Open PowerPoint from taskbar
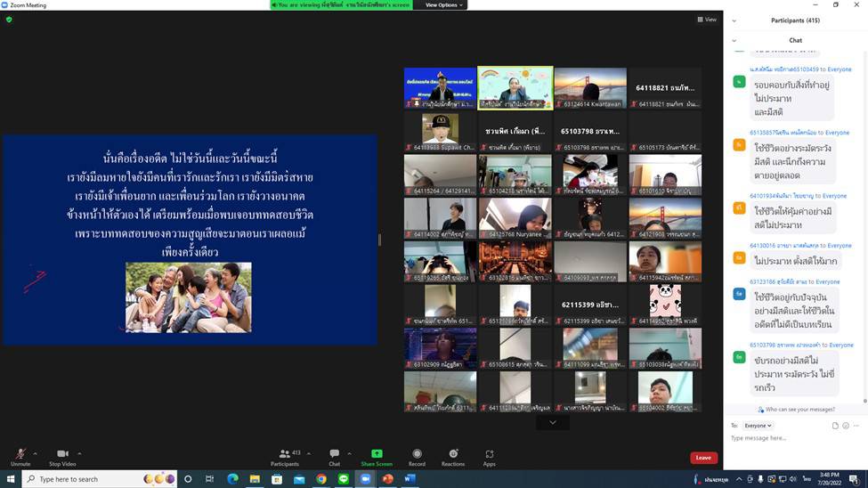868x488 pixels. (387, 479)
